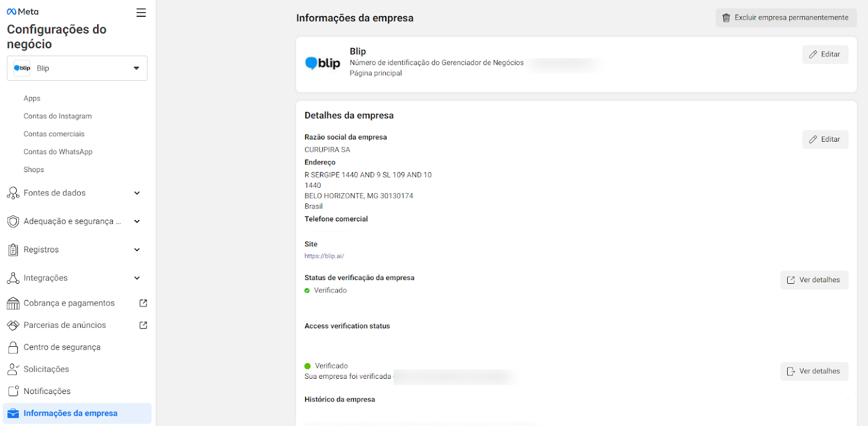Click the Centro de segurança lock icon
Viewport: 868px width, 426px height.
[x=13, y=347]
